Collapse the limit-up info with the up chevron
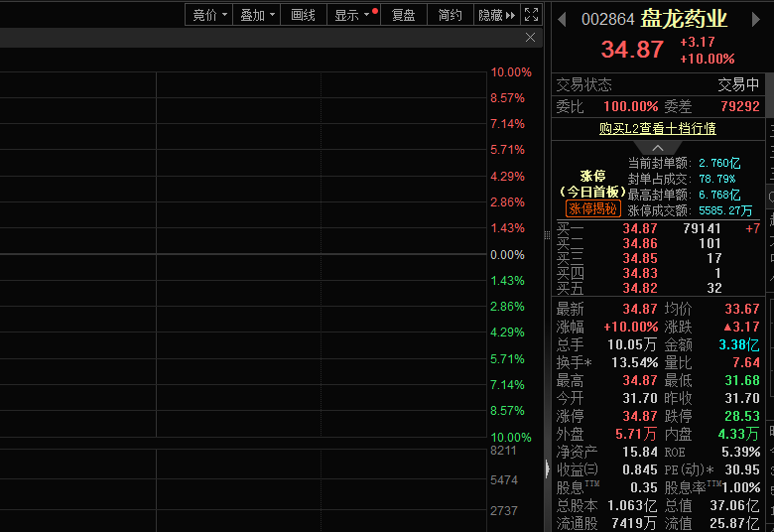Viewport: 774px width, 532px height. [x=659, y=148]
